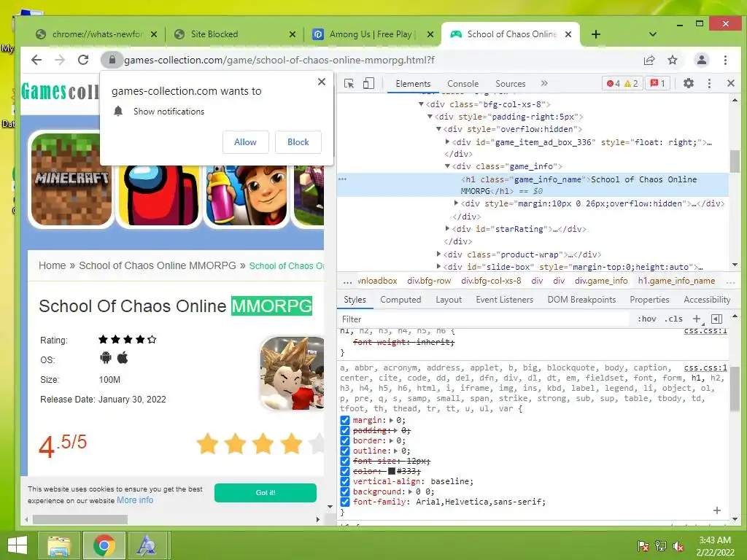
Task: Click the issues badge showing 1
Action: 657,83
